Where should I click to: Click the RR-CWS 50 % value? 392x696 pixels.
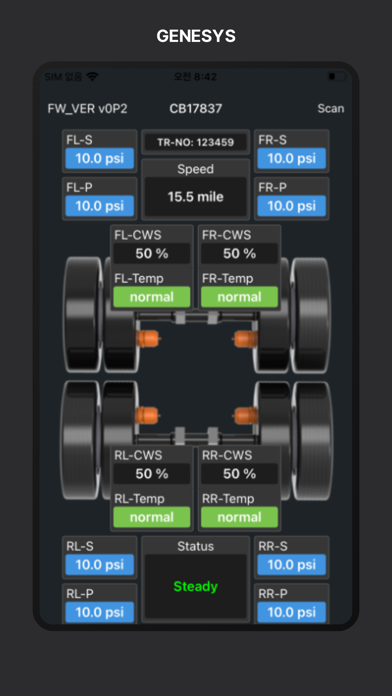[x=240, y=474]
